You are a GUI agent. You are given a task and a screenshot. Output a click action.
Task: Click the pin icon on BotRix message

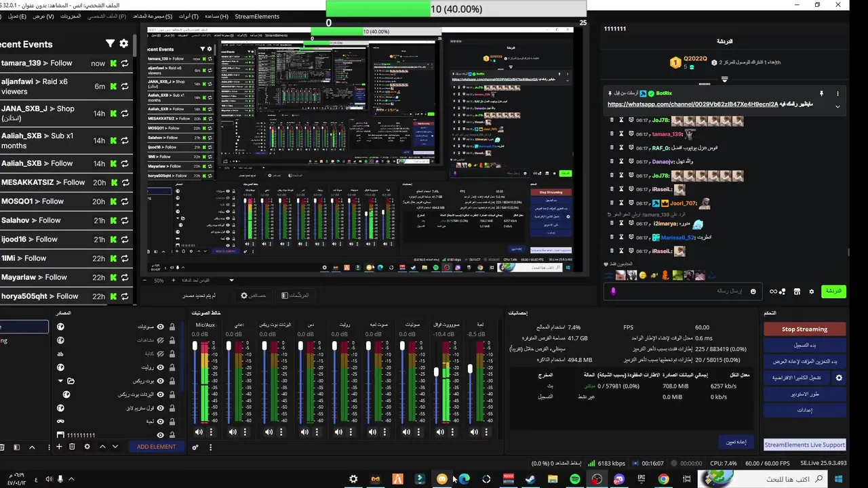[x=821, y=94]
